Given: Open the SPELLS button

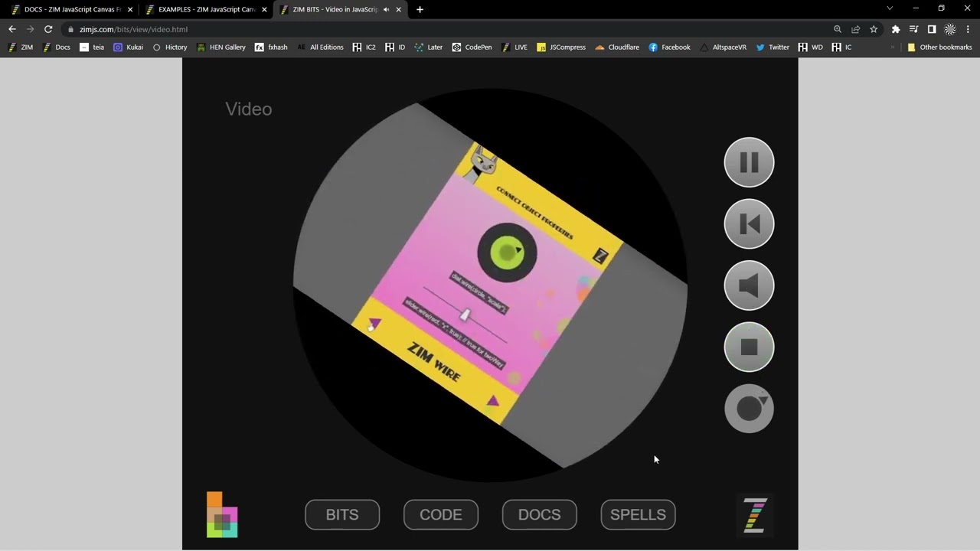Looking at the screenshot, I should (x=638, y=515).
